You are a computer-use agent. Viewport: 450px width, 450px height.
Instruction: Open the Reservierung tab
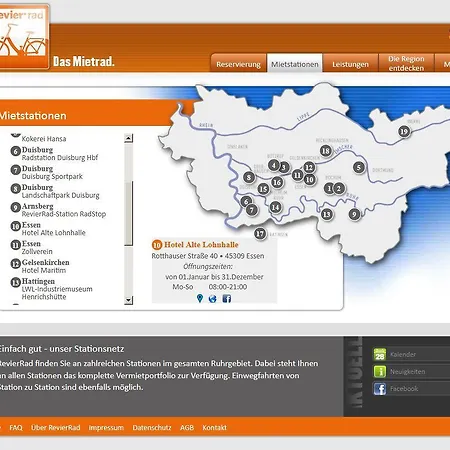coord(238,64)
